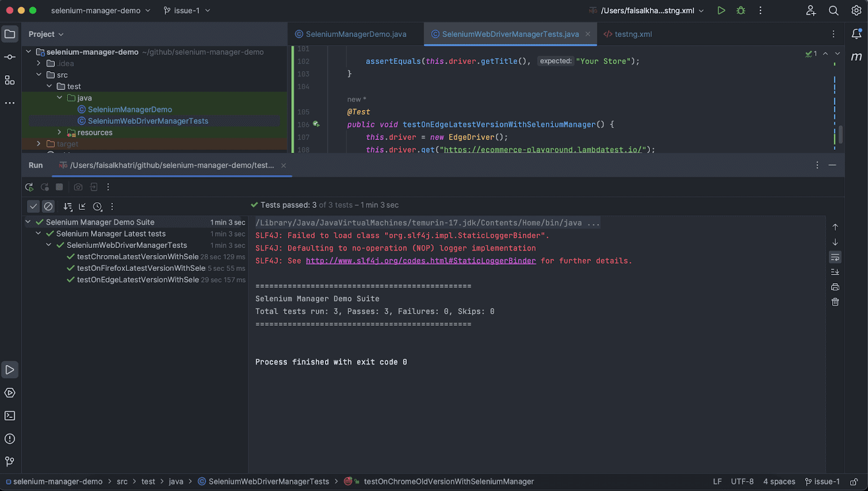
Task: Collapse the java folder in Project tree
Action: (60, 98)
